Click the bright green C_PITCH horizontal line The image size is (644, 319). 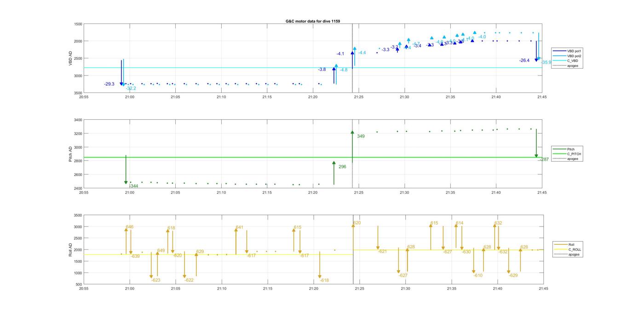coord(313,157)
